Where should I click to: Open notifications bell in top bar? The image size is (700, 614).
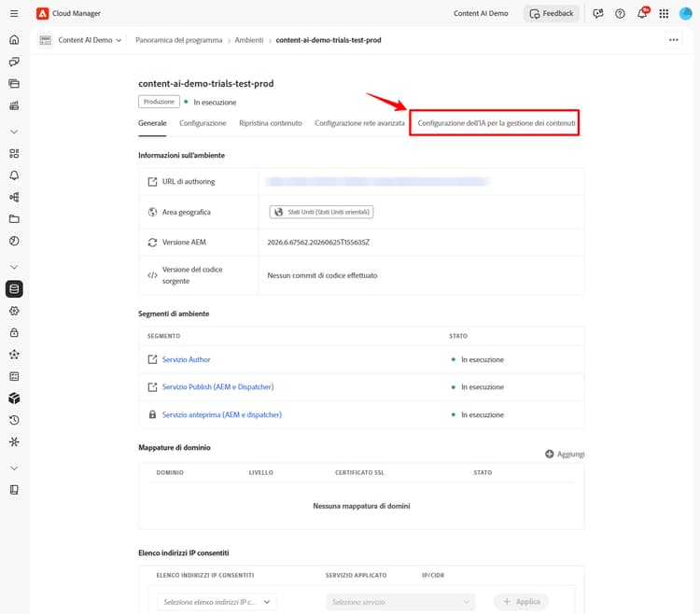click(x=642, y=13)
